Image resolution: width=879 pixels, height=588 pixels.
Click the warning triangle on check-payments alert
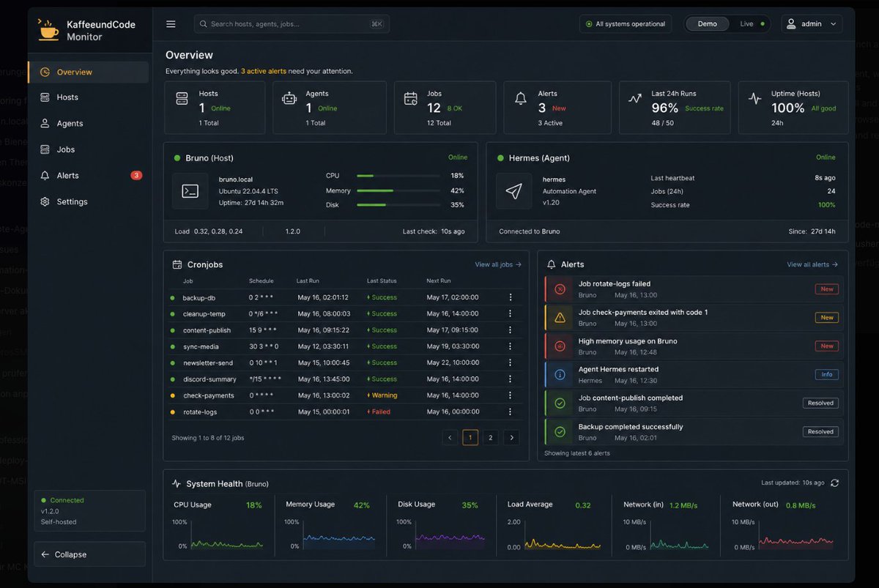(560, 318)
